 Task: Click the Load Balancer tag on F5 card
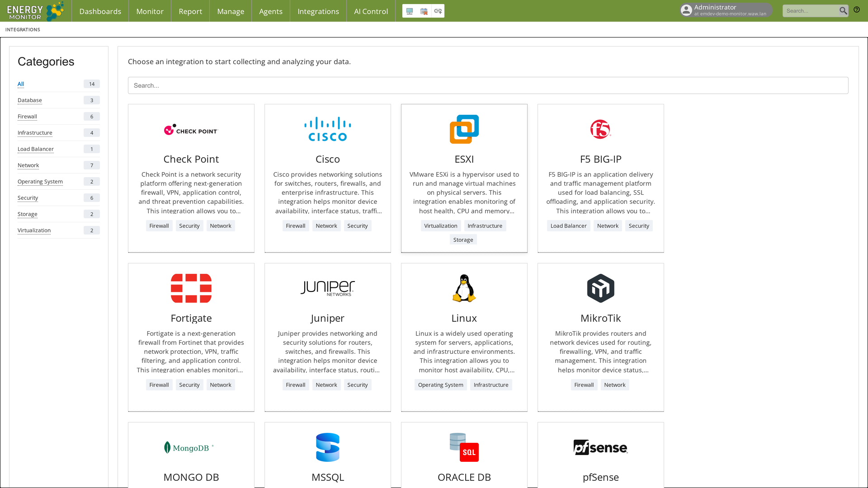tap(569, 226)
